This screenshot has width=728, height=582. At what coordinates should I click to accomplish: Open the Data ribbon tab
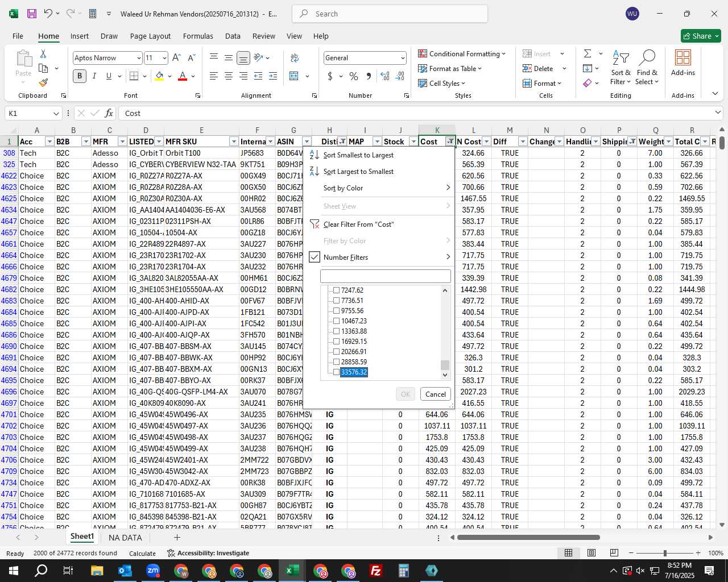click(233, 36)
